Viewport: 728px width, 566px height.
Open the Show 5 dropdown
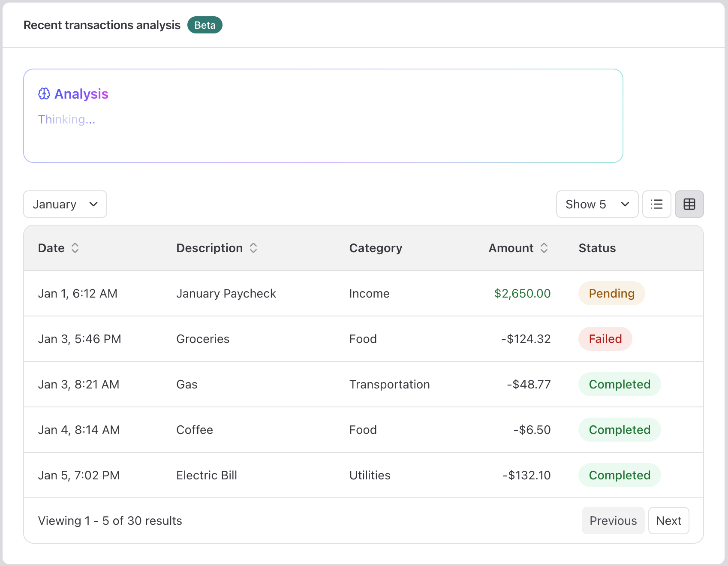click(x=597, y=204)
